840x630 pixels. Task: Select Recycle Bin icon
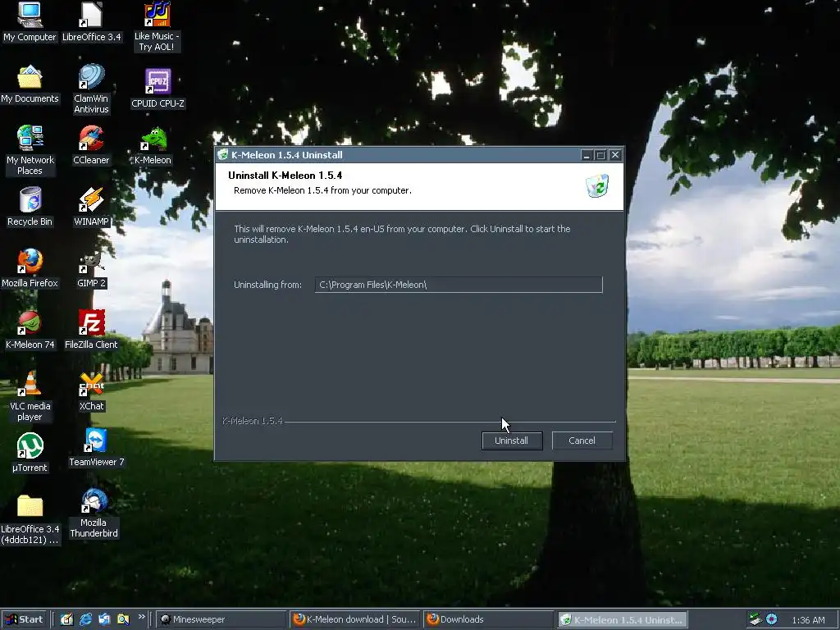30,208
